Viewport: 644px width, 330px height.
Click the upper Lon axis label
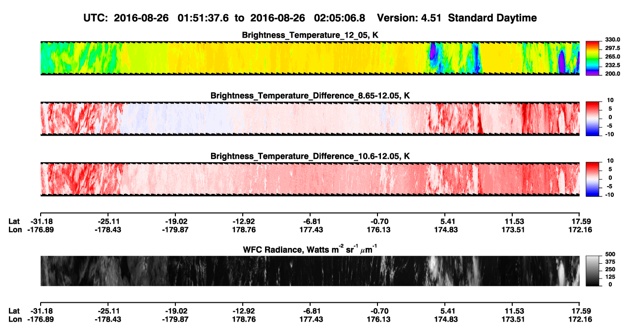click(x=15, y=230)
